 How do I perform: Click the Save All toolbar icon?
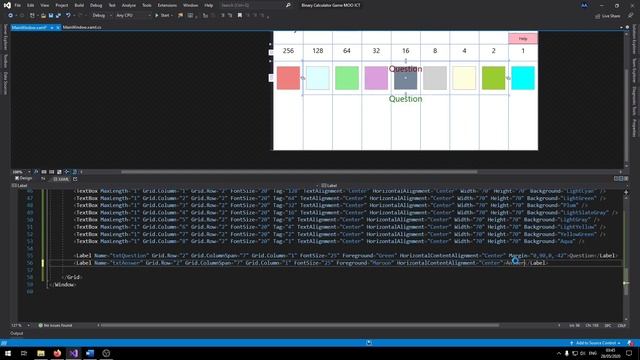click(x=58, y=16)
